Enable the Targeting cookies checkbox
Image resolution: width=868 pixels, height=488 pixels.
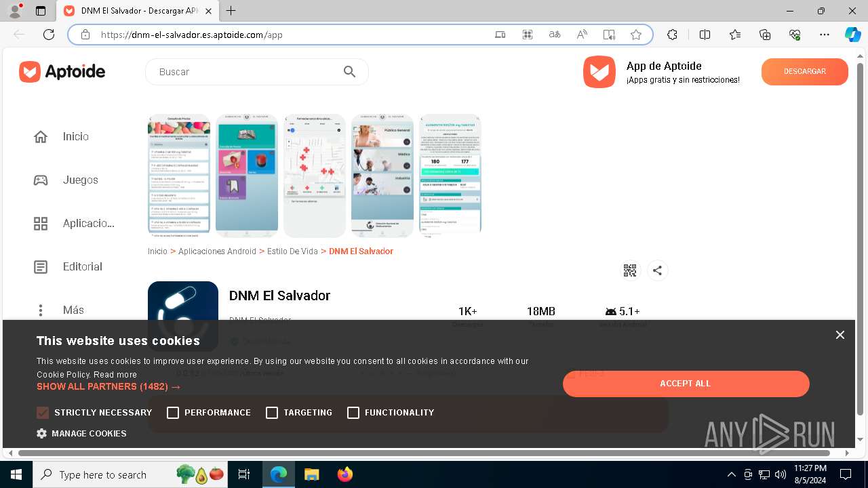click(x=272, y=413)
